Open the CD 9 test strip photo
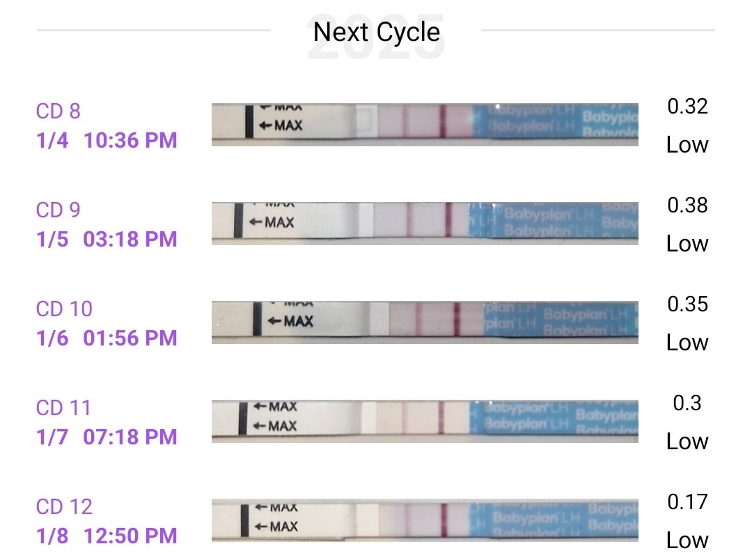The image size is (752, 560). pyautogui.click(x=425, y=223)
